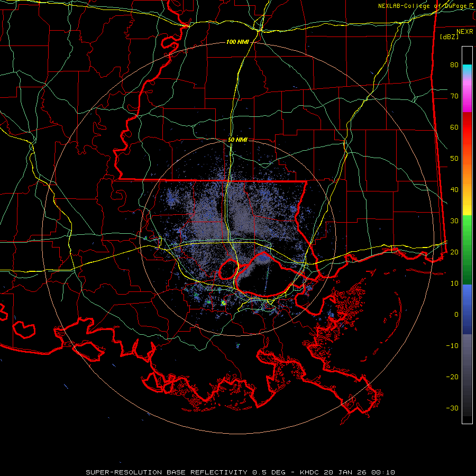Click the blue segment of the color bar
The image size is (476, 476).
tap(467, 309)
